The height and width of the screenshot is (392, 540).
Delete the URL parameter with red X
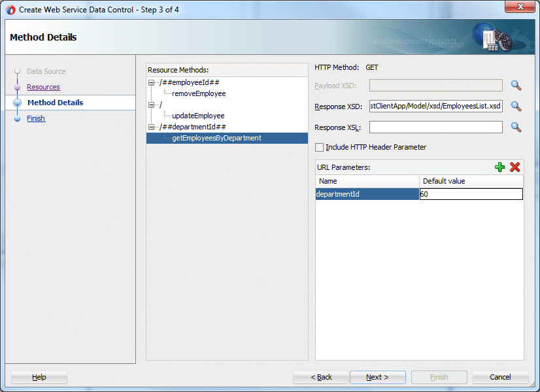[515, 167]
